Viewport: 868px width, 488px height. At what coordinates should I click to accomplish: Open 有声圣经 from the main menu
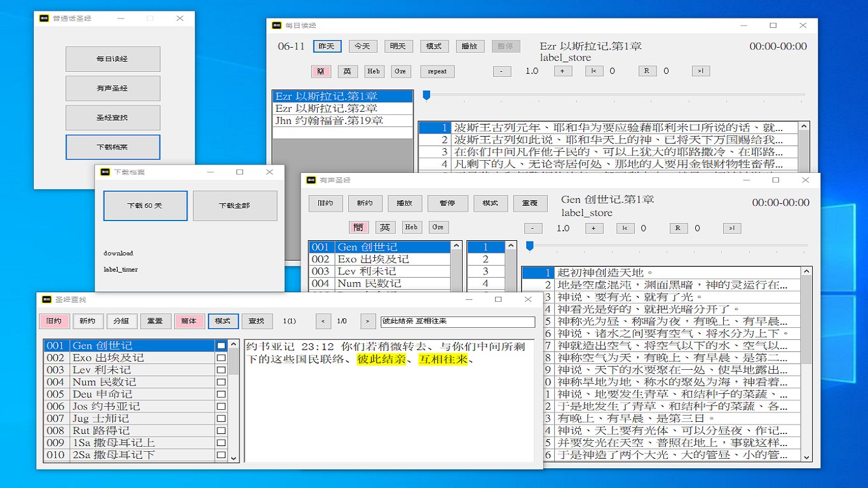pyautogui.click(x=112, y=88)
